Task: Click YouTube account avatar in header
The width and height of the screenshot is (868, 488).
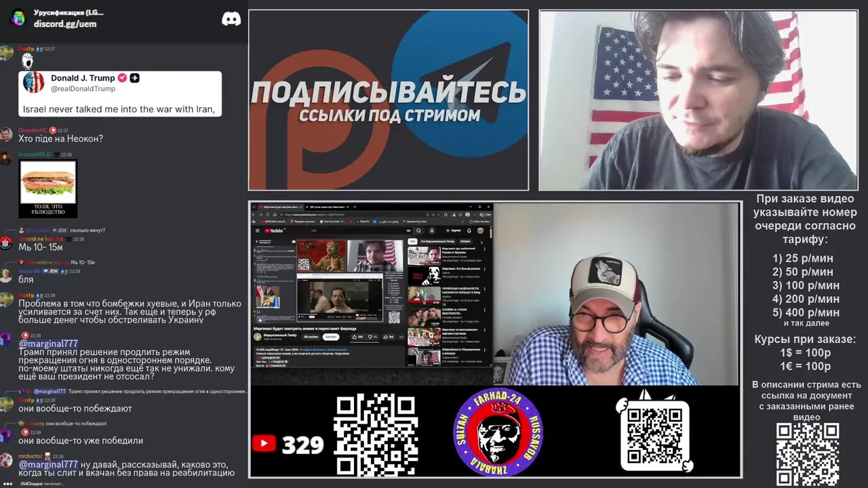Action: (480, 230)
